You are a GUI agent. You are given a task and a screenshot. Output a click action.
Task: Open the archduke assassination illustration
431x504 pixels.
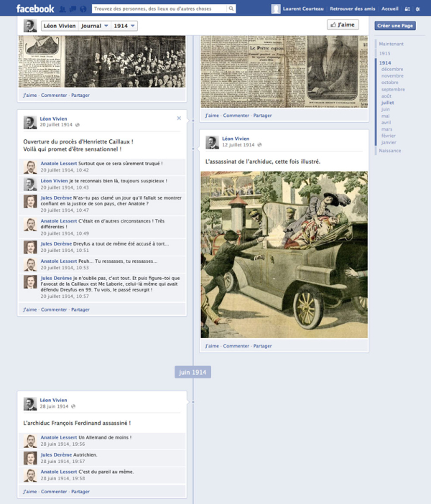click(x=284, y=255)
